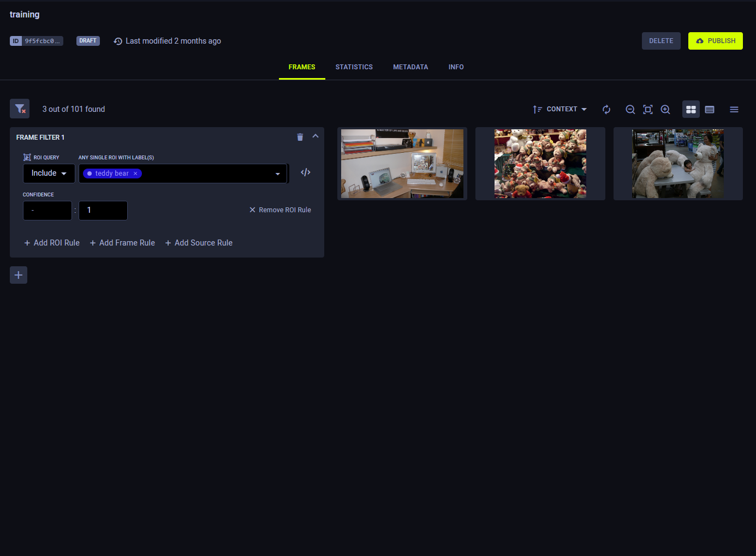Remove the teddy bear label chip
The height and width of the screenshot is (556, 756).
135,174
